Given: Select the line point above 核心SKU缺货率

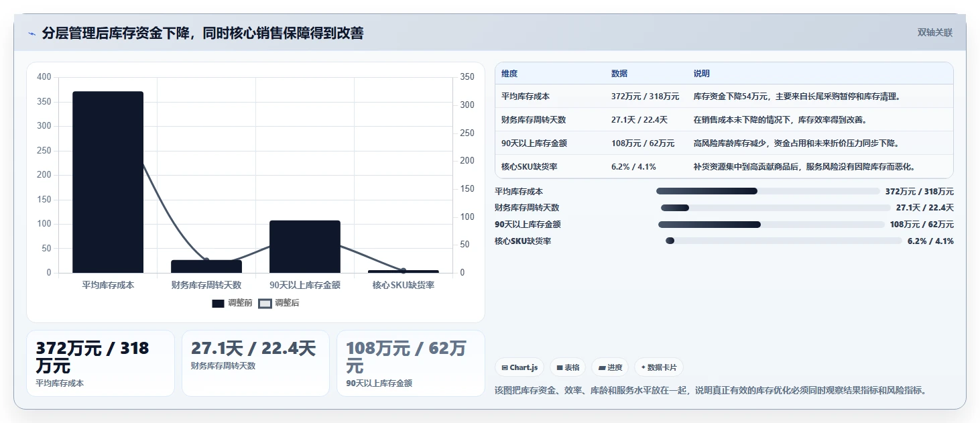Looking at the screenshot, I should coord(404,271).
